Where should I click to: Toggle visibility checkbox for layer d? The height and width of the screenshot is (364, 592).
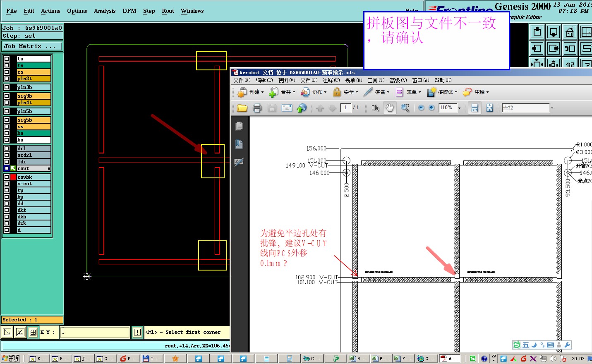click(x=7, y=230)
